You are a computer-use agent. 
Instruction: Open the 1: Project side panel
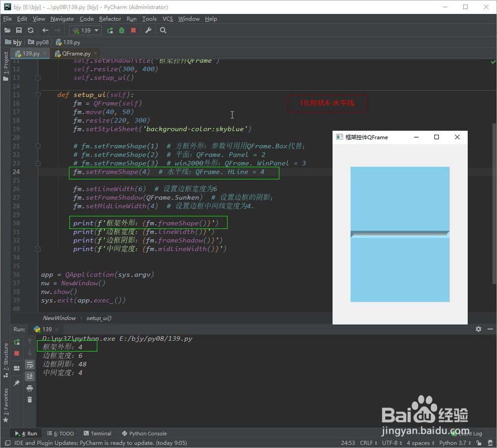[x=5, y=66]
